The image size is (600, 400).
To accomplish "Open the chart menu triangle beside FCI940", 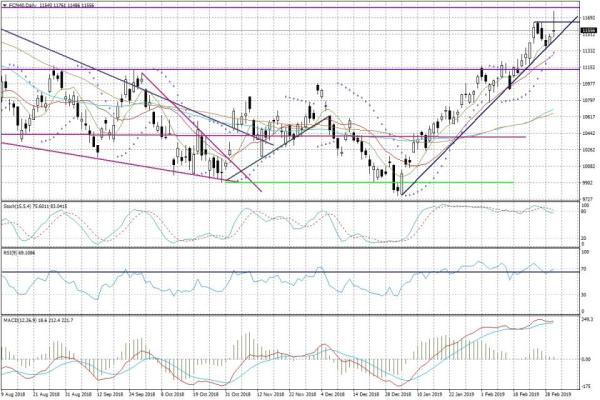I will tap(4, 6).
